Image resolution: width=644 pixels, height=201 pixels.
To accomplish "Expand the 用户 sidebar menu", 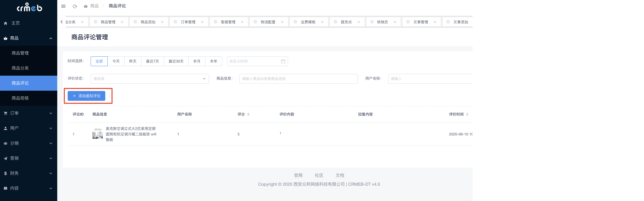I will [28, 128].
